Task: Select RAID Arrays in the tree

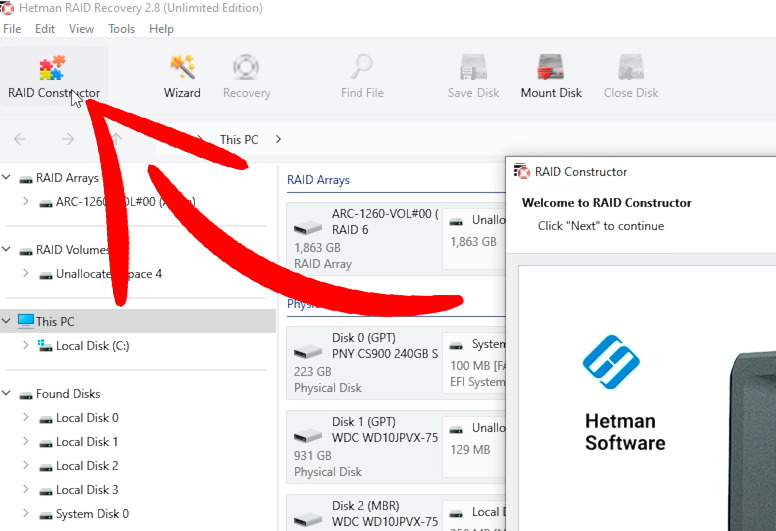Action: (x=67, y=178)
